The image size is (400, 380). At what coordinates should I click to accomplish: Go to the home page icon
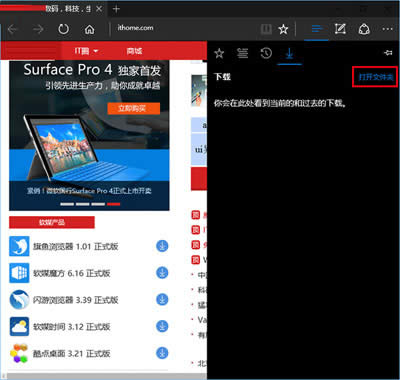(89, 30)
